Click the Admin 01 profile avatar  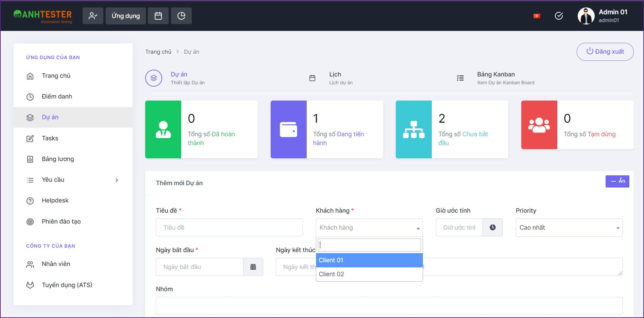(586, 16)
